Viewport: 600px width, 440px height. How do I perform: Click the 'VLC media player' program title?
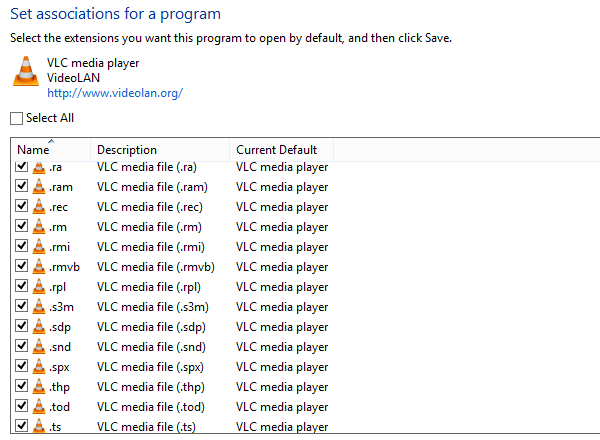point(93,63)
